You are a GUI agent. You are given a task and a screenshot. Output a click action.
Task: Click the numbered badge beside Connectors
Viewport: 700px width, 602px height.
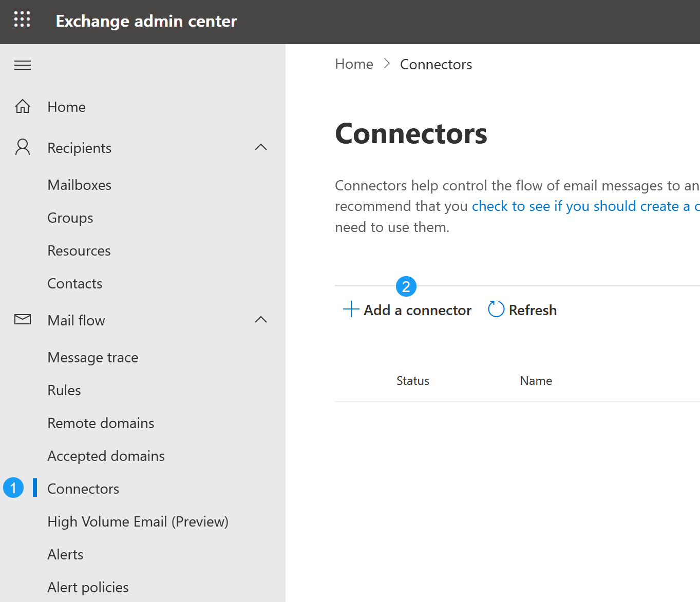click(13, 488)
